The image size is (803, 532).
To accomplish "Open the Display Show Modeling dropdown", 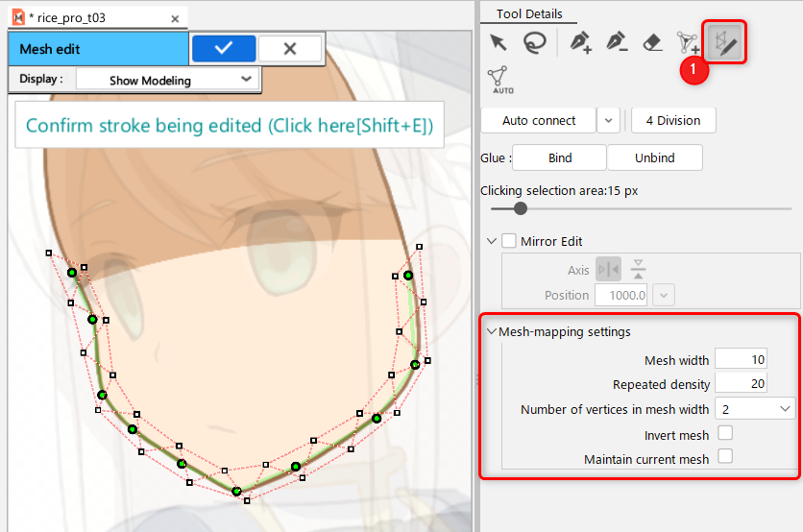I will 167,81.
